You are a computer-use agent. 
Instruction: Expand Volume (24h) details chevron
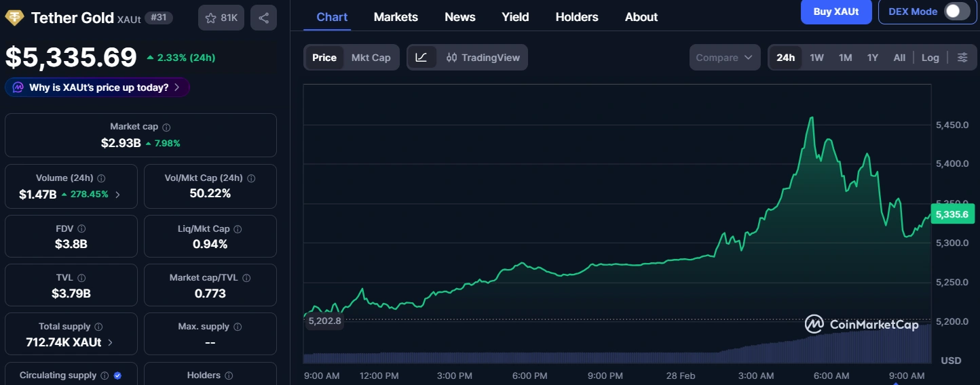pos(117,195)
